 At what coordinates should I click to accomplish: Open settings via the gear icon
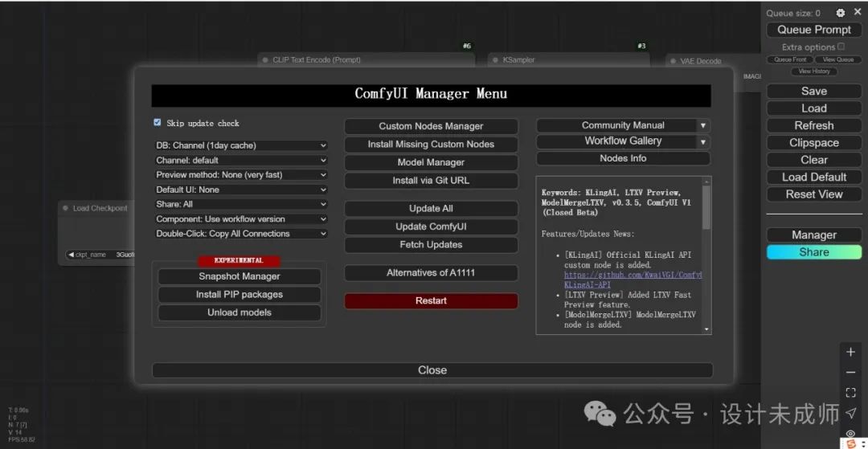841,13
